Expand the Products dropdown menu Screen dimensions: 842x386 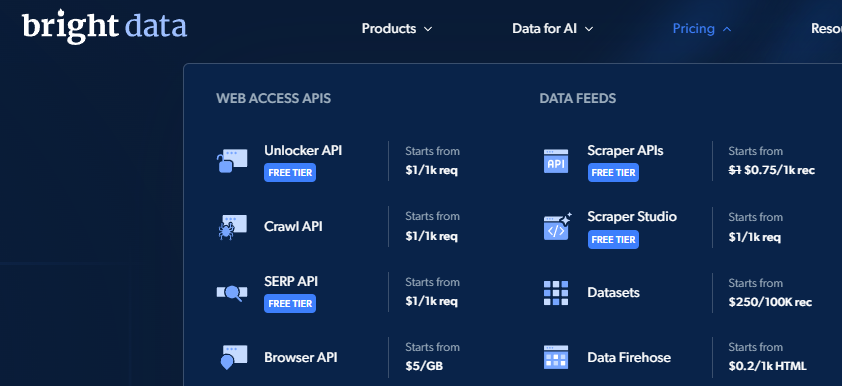click(397, 28)
